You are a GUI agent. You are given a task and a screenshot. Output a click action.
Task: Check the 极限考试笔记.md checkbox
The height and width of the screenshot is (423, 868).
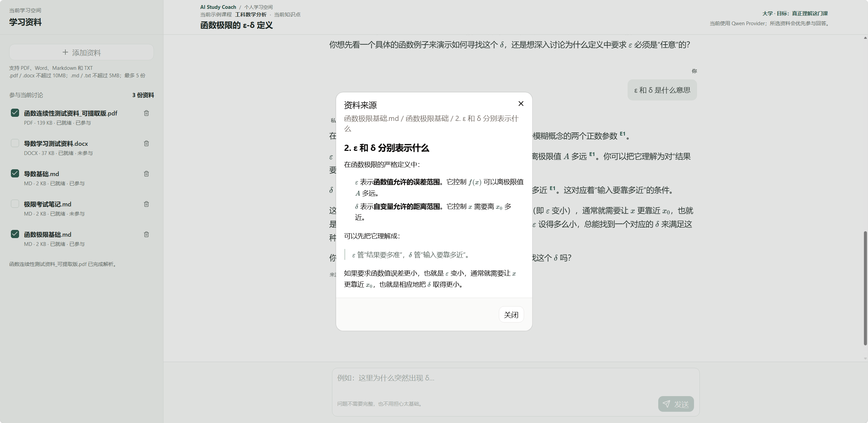click(x=15, y=204)
